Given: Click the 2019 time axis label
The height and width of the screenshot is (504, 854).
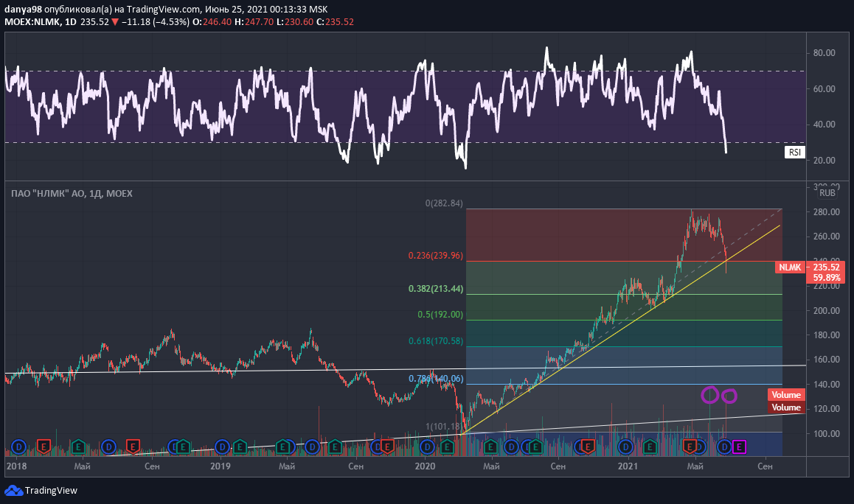Looking at the screenshot, I should pyautogui.click(x=220, y=466).
